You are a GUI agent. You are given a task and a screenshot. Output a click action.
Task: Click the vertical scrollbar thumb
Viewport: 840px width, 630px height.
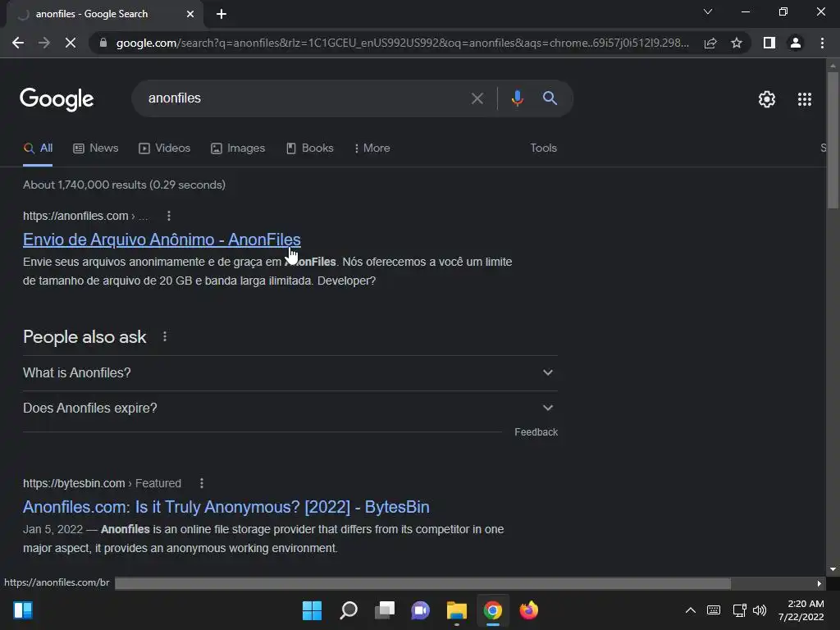[833, 139]
